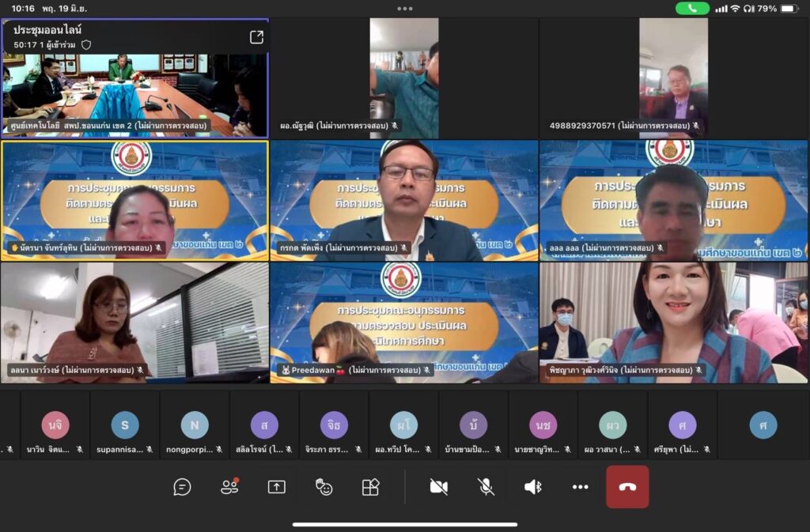
Task: Tap the ศ avatar for ศรียุพา
Action: click(683, 425)
